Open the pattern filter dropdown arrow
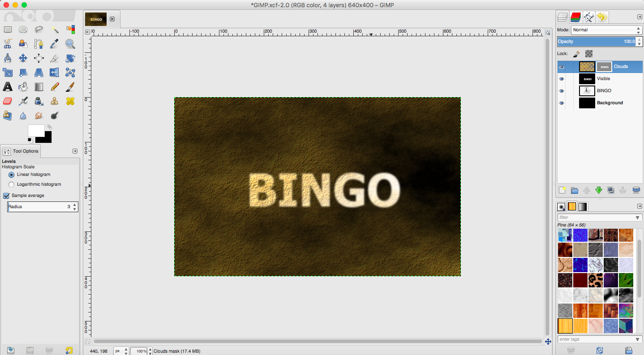 (638, 218)
